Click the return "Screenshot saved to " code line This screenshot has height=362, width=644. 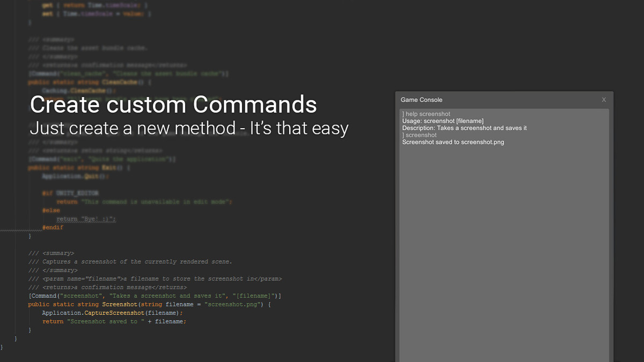[114, 322]
